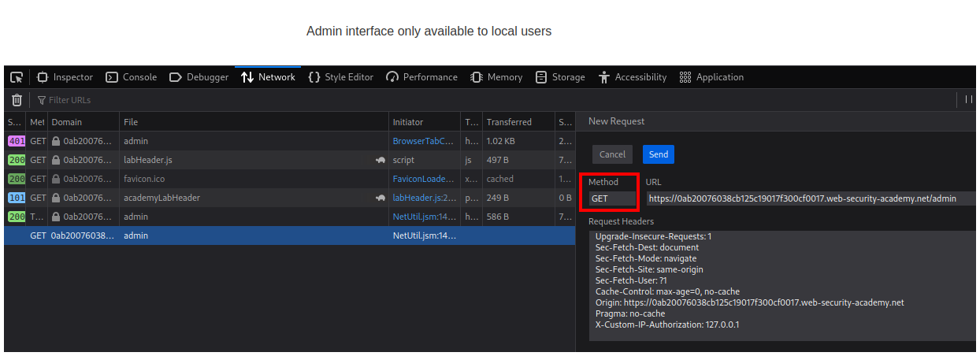
Task: Open the Debugger panel
Action: (199, 77)
